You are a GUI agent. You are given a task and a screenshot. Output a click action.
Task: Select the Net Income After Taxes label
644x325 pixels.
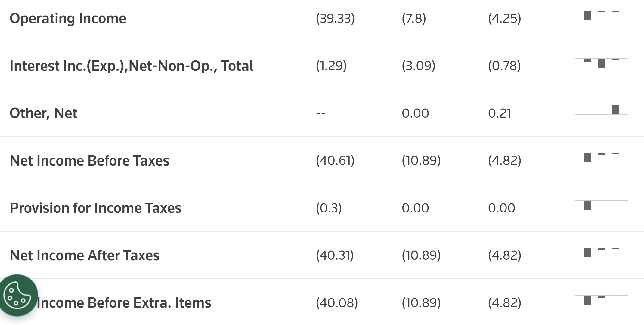[x=85, y=255]
